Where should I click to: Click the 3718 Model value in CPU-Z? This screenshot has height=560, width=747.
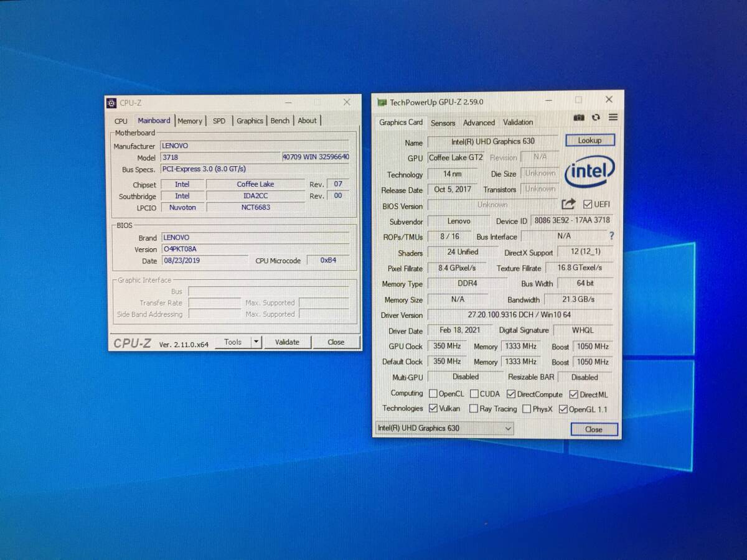click(220, 157)
